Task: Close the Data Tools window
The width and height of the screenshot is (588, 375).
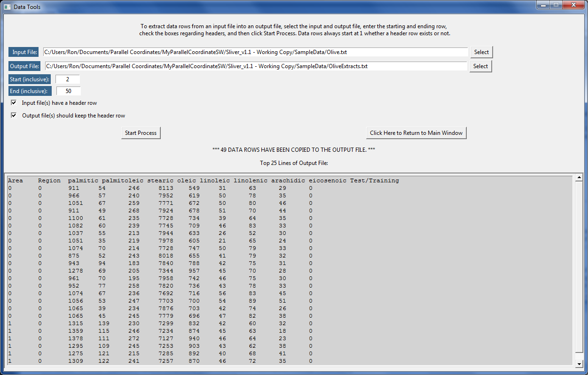Action: point(573,5)
